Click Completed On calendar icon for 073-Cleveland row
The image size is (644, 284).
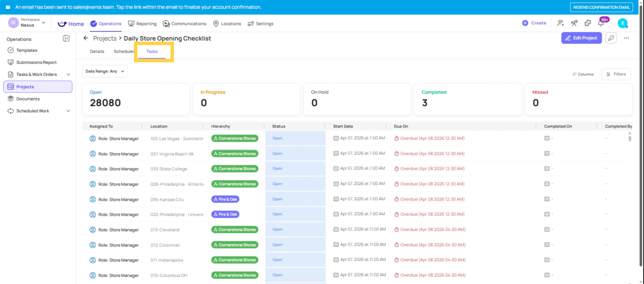tap(547, 229)
